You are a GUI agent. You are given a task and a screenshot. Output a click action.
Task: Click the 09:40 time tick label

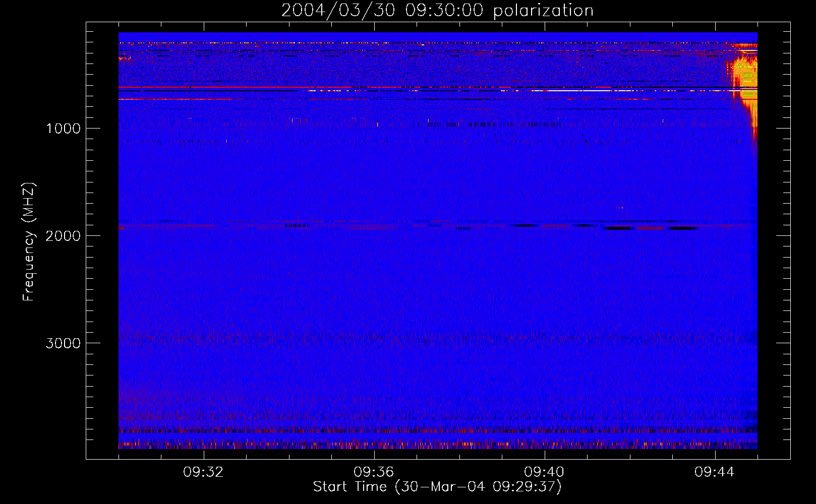click(x=544, y=472)
